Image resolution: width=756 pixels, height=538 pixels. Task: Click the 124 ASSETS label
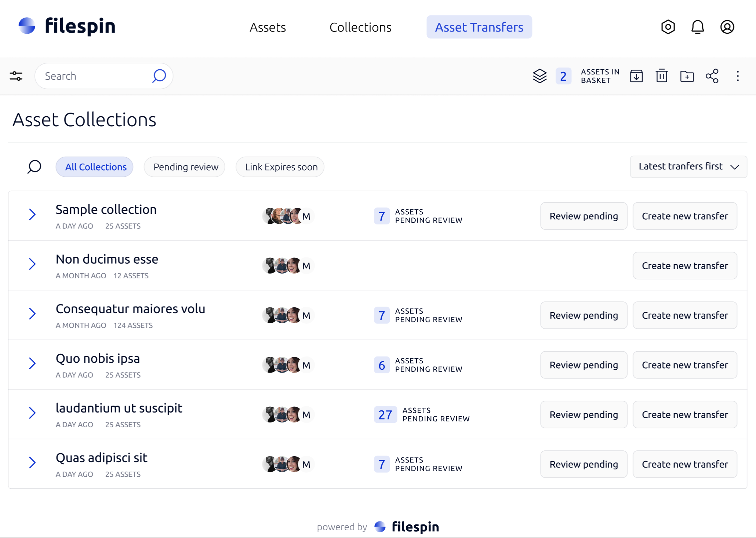[133, 325]
